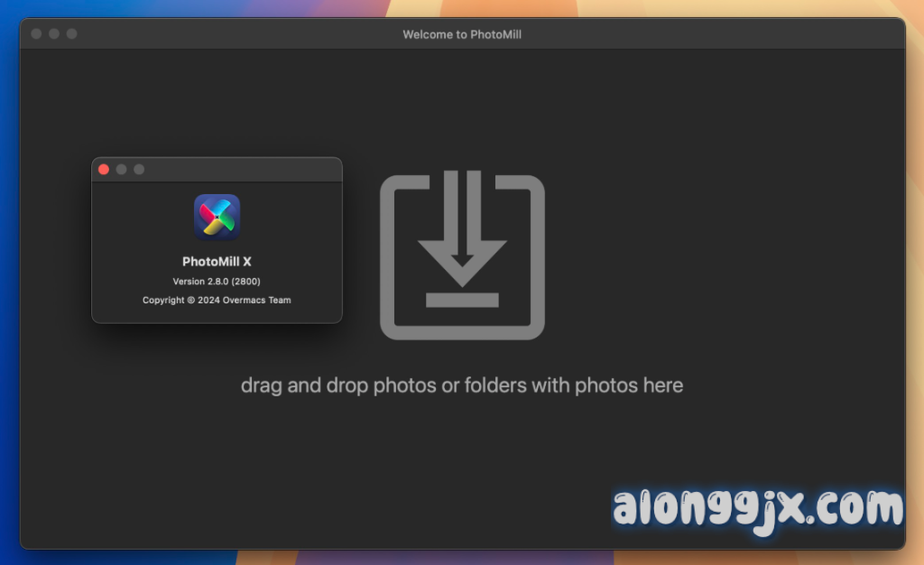
Task: Click the yellow blade of the PhotoMill logo
Action: coord(212,227)
